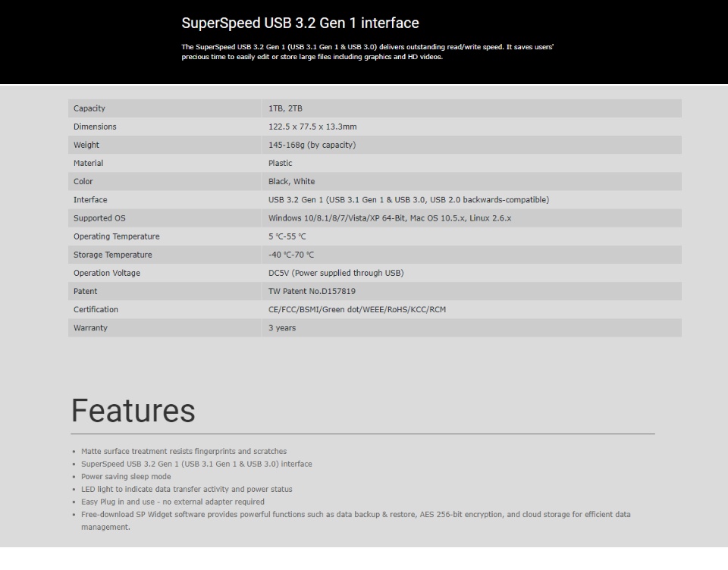
Task: Select the Plastic material value
Action: tap(280, 163)
